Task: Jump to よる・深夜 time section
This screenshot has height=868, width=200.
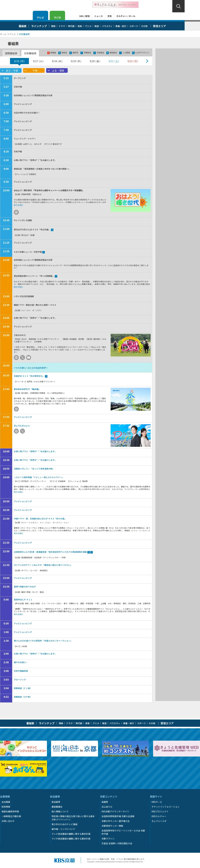Action: [57, 71]
